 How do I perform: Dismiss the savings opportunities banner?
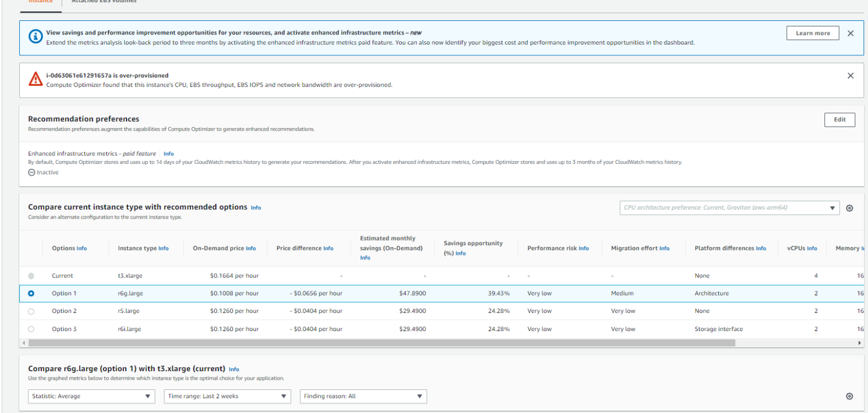point(850,33)
